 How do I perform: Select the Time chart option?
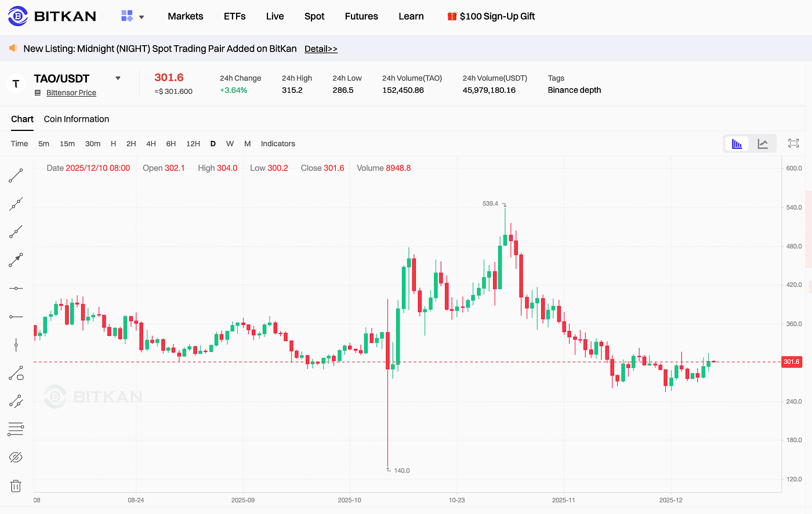click(x=19, y=144)
